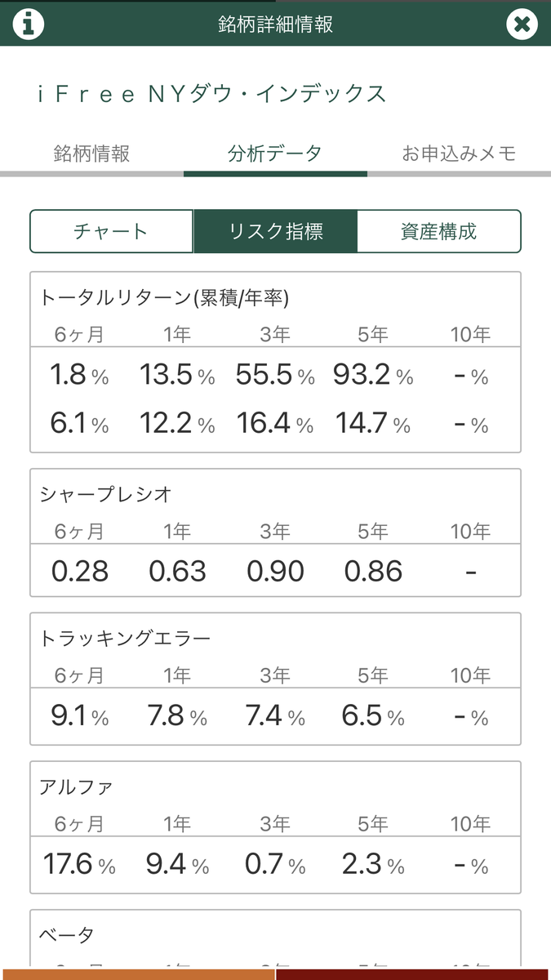
Task: Click the 5-year cumulative return 93.2%
Action: coord(373,376)
